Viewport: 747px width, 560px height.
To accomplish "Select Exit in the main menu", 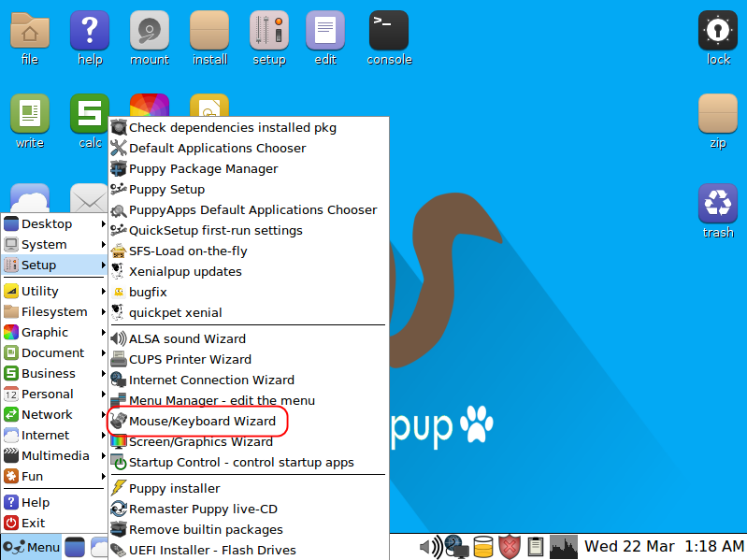I will [54, 523].
